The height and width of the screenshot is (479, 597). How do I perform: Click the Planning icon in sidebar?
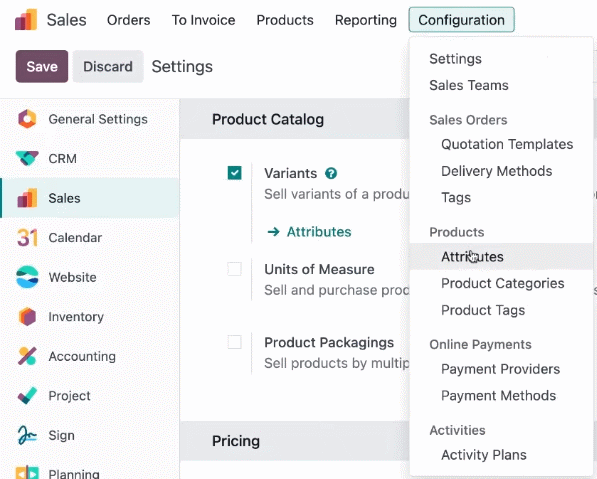point(27,472)
